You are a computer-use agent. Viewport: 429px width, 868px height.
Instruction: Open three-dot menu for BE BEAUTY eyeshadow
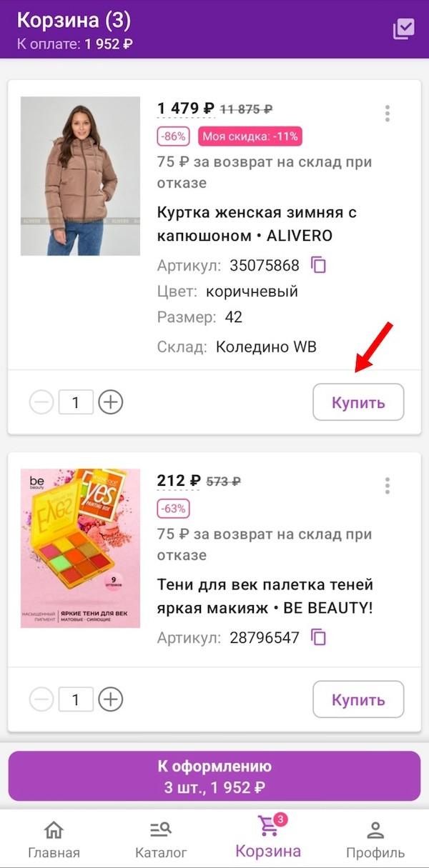click(x=387, y=486)
